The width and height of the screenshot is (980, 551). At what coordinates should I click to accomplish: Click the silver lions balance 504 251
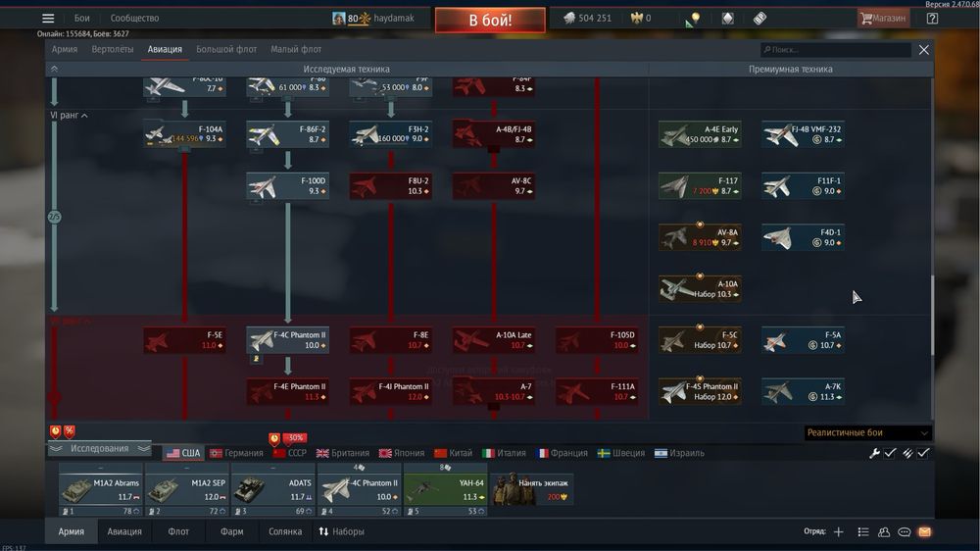[587, 18]
